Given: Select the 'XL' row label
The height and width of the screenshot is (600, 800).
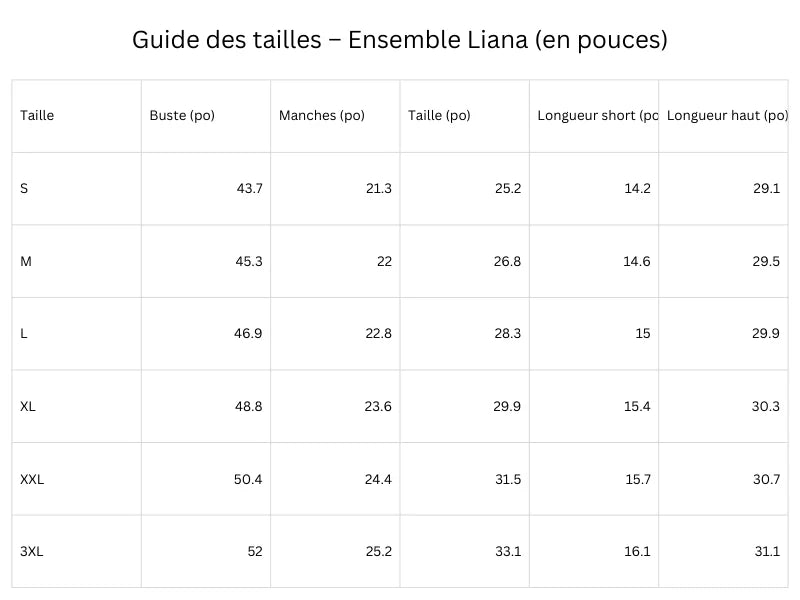Looking at the screenshot, I should pyautogui.click(x=28, y=407).
